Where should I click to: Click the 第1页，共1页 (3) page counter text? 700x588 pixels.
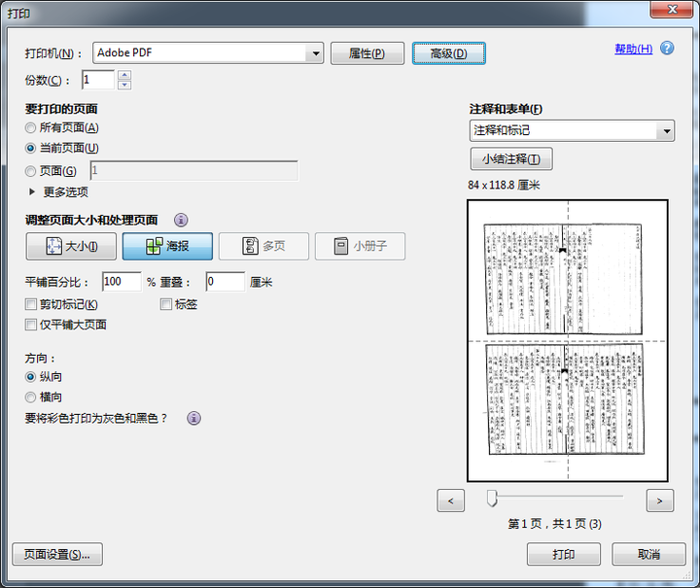tap(554, 523)
